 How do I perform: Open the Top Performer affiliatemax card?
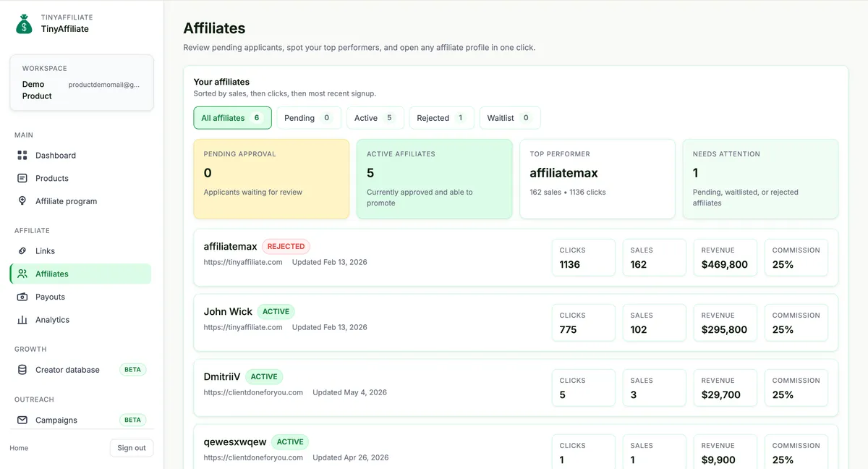597,179
